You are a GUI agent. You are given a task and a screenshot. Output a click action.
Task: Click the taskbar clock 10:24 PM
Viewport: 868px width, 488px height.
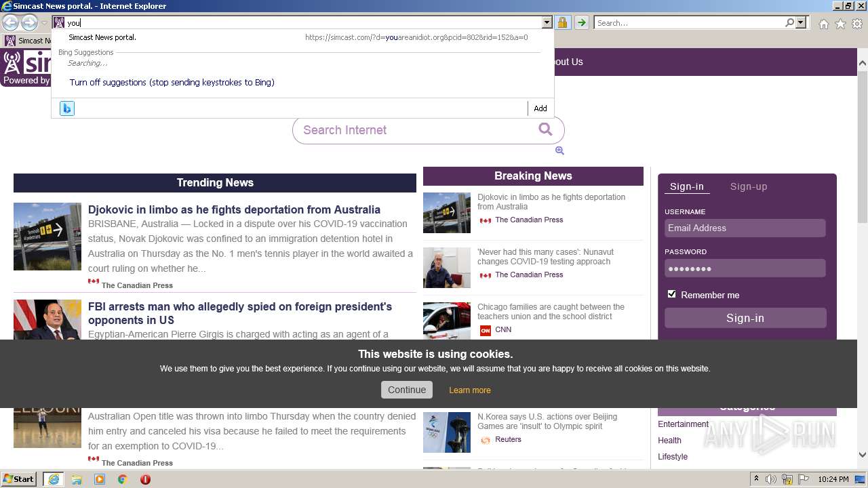point(833,479)
